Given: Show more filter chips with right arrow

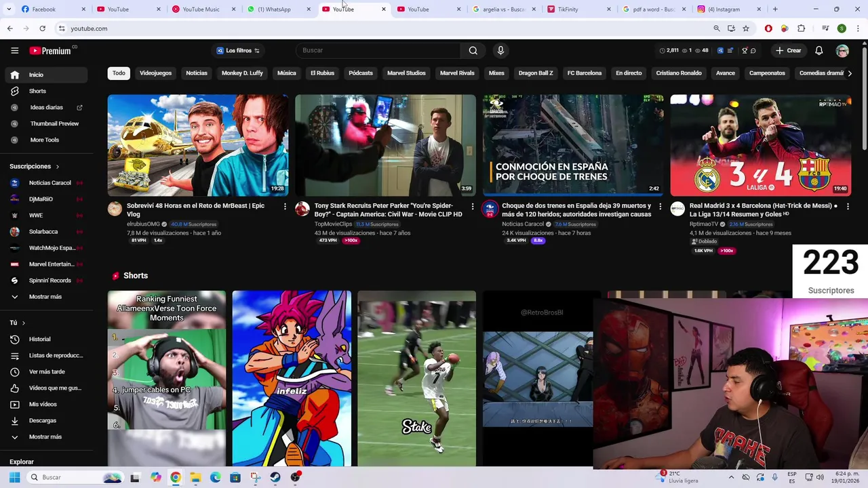Looking at the screenshot, I should coord(849,73).
